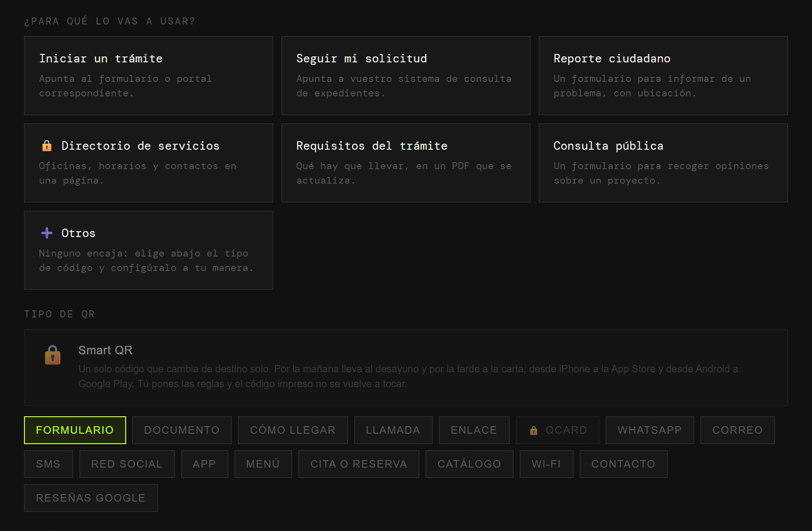Screen dimensions: 812x531
Task: Click the ¿PARA QUÉ LO VAS A USAR? heading
Action: pos(110,21)
